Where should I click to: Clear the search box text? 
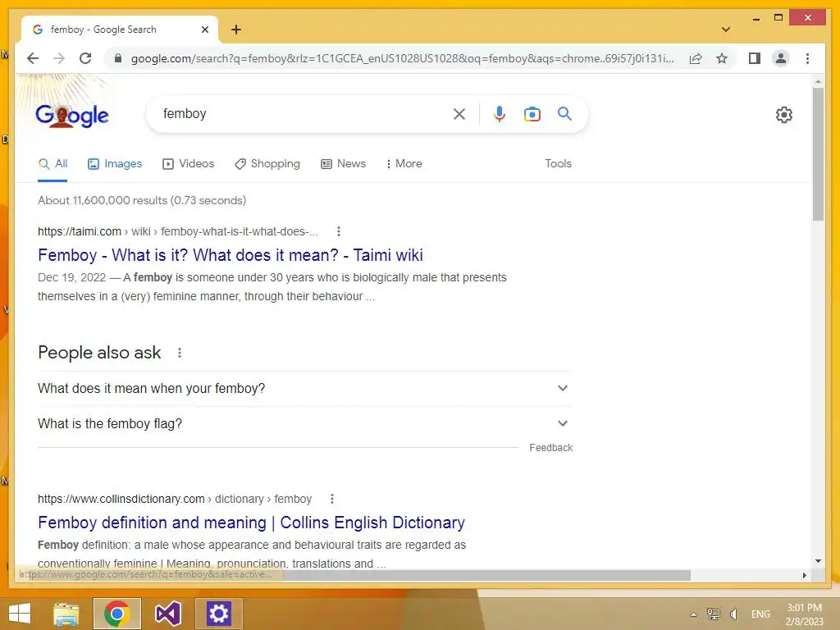click(459, 113)
